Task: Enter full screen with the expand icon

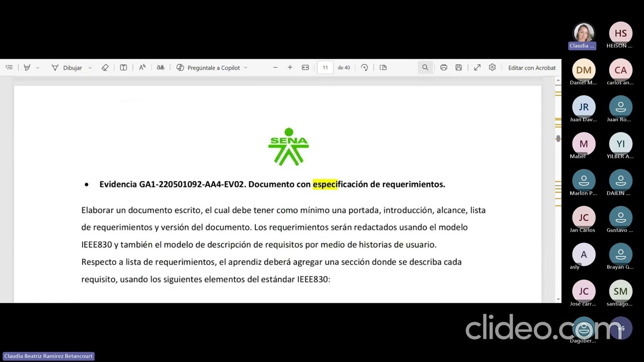Action: (477, 67)
